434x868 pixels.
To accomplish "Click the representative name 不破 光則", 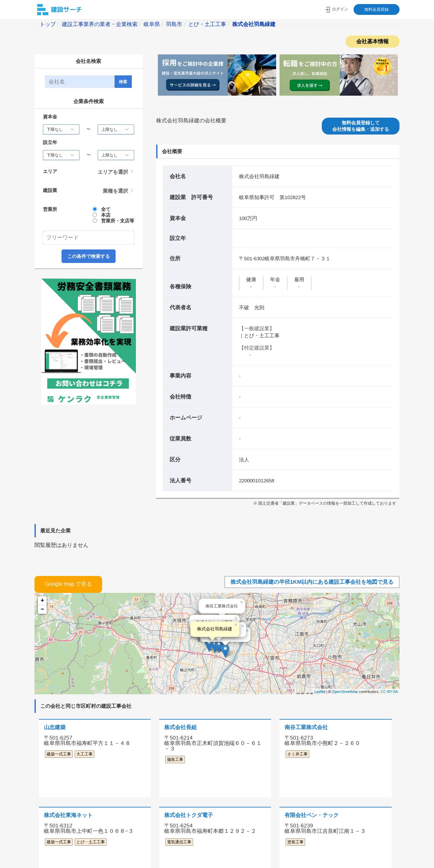I will (251, 308).
